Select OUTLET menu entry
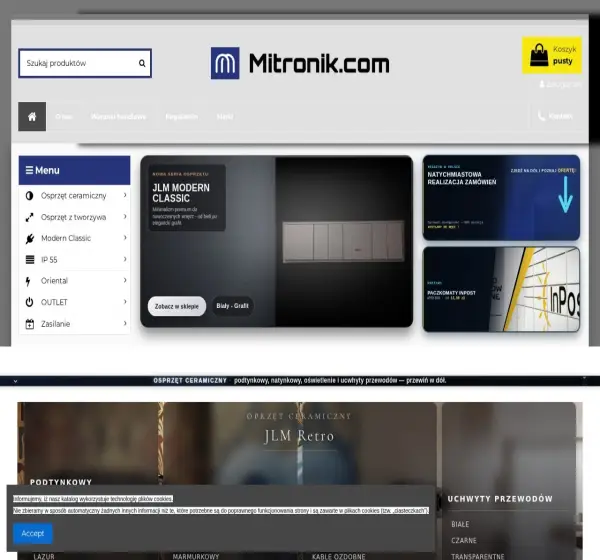 (x=75, y=302)
